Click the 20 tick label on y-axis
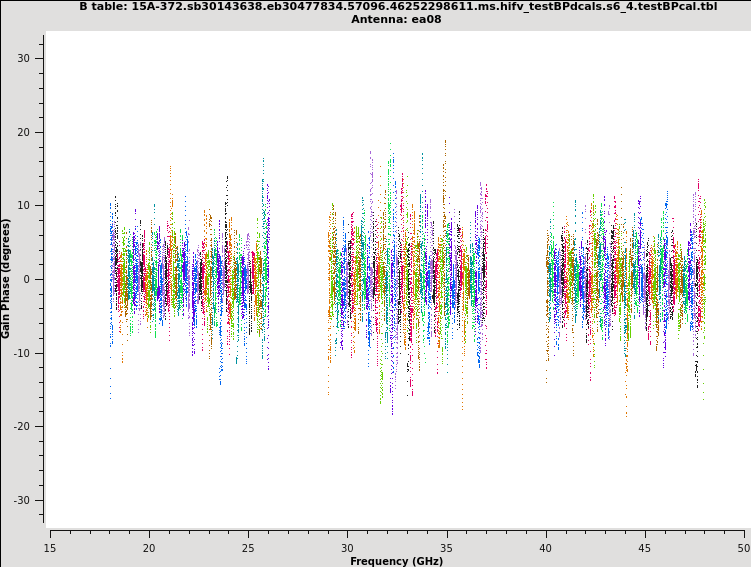The image size is (751, 567). click(24, 132)
